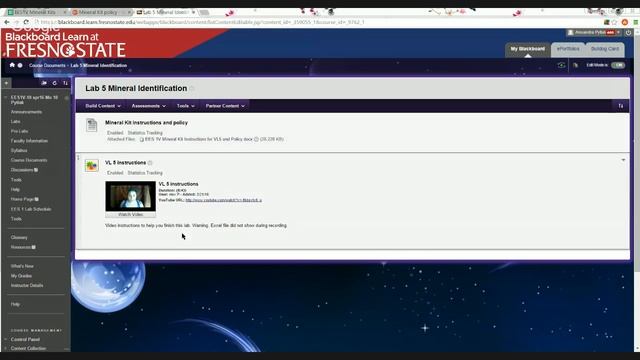Viewport: 640px width, 360px height.
Task: Open Resources in the course menu
Action: [21, 247]
